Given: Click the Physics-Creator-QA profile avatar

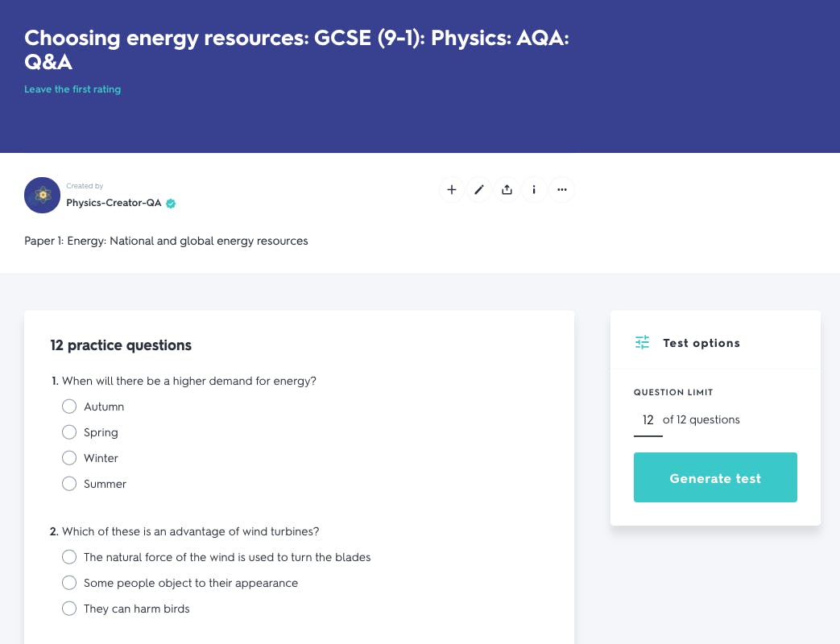Looking at the screenshot, I should point(42,195).
